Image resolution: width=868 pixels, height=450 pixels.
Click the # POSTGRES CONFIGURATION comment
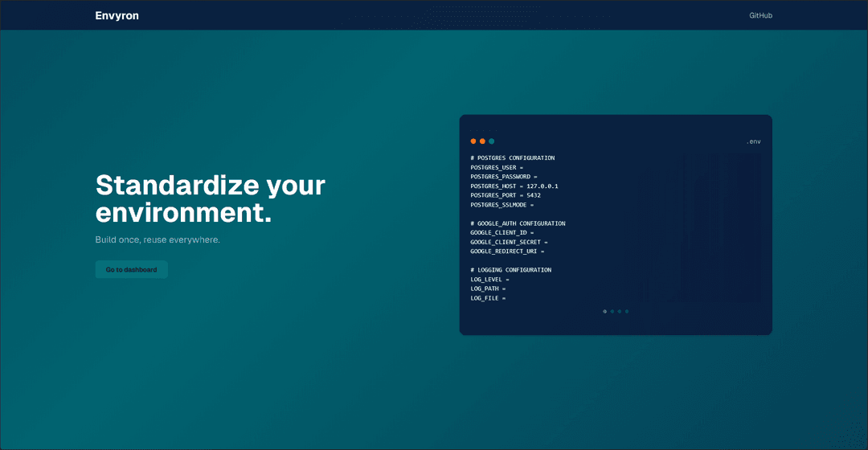(513, 158)
